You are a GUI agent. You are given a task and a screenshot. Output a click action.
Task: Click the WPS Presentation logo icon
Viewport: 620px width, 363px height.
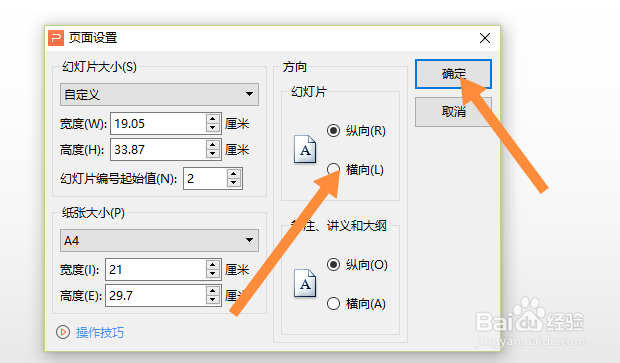click(x=56, y=38)
